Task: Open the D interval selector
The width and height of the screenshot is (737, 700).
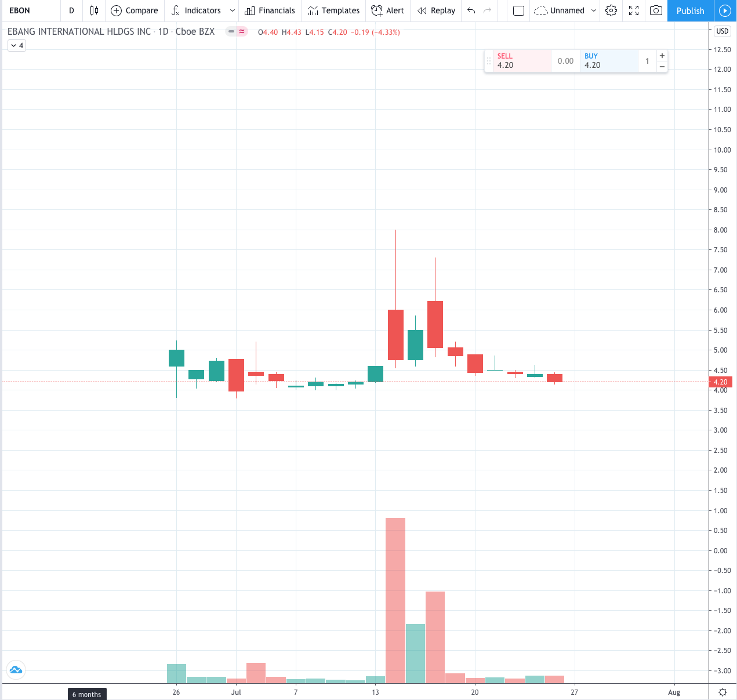Action: pos(71,10)
